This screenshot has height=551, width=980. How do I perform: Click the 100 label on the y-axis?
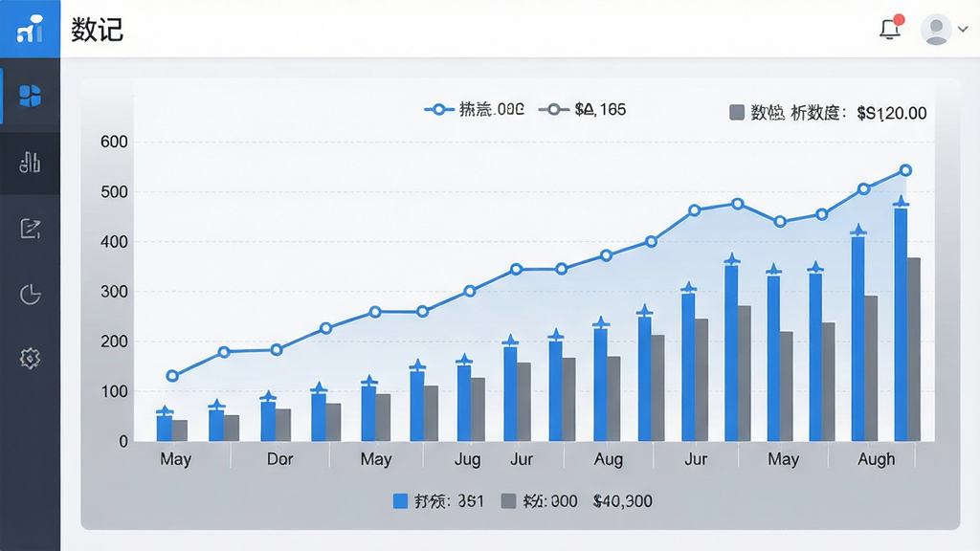tap(114, 391)
